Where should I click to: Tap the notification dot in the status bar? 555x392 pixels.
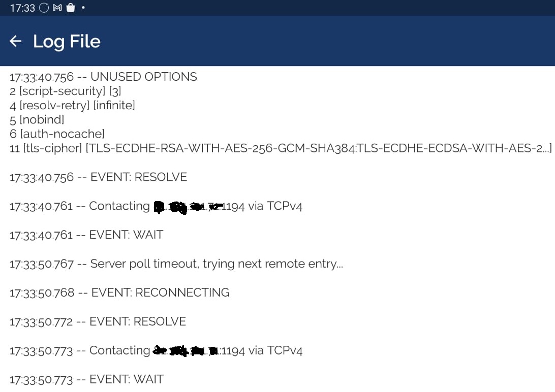click(x=83, y=8)
